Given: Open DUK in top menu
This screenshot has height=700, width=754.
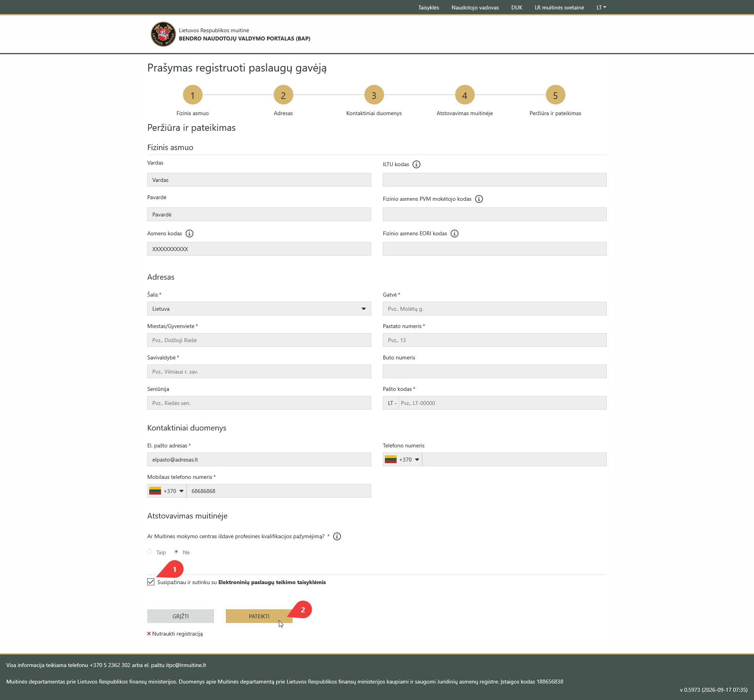Looking at the screenshot, I should [x=517, y=7].
